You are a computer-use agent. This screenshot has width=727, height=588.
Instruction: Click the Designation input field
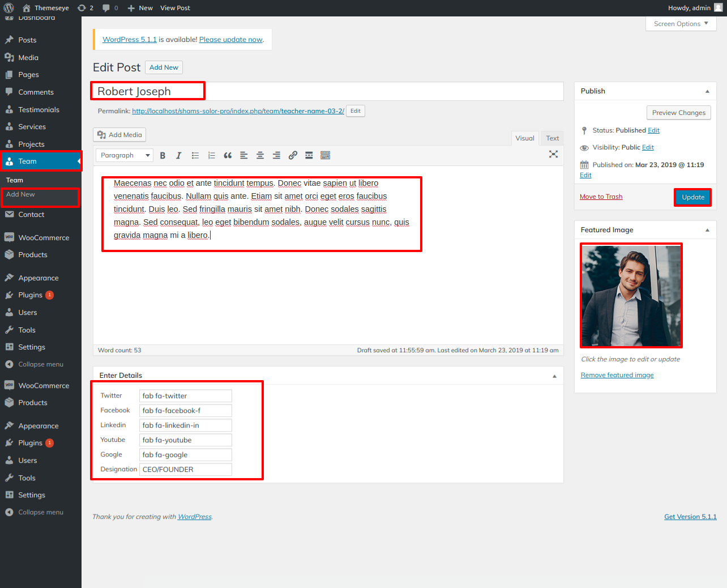186,470
